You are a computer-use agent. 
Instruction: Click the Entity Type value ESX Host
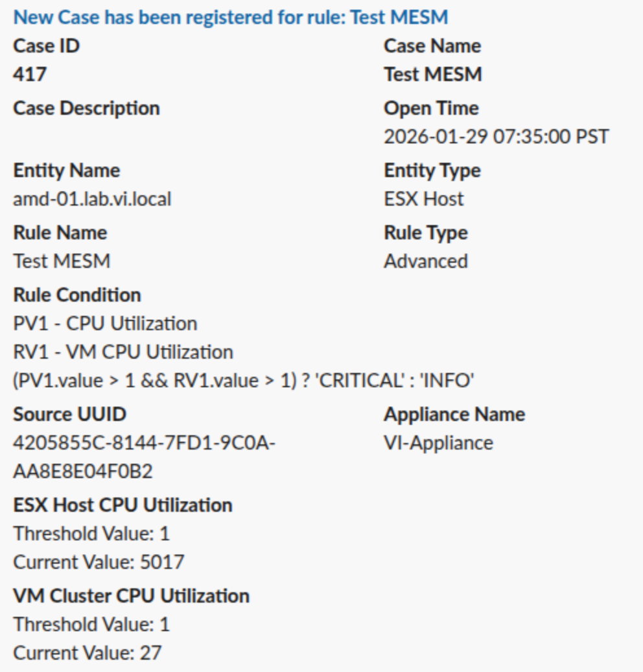423,199
